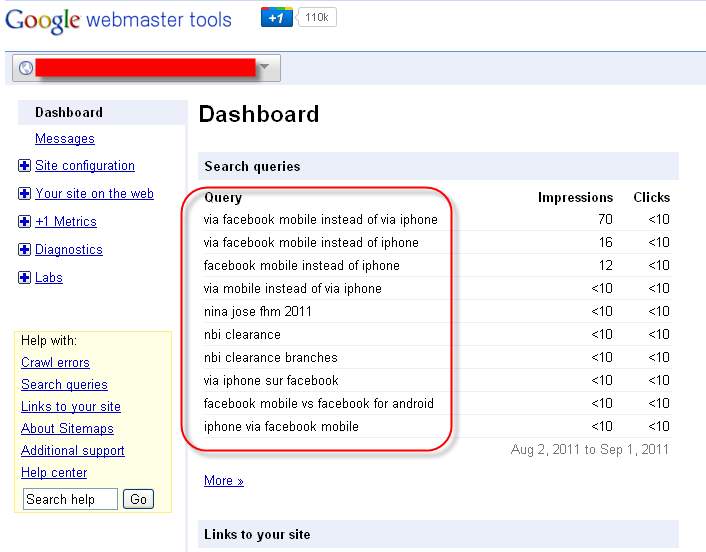
Task: Open Links to your site help link
Action: point(71,407)
